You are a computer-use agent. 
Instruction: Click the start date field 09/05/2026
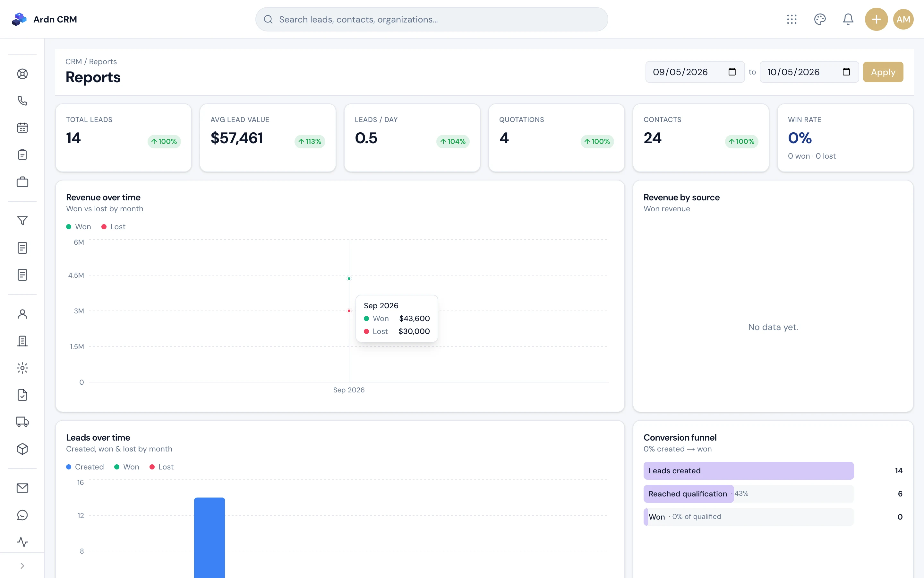click(695, 72)
